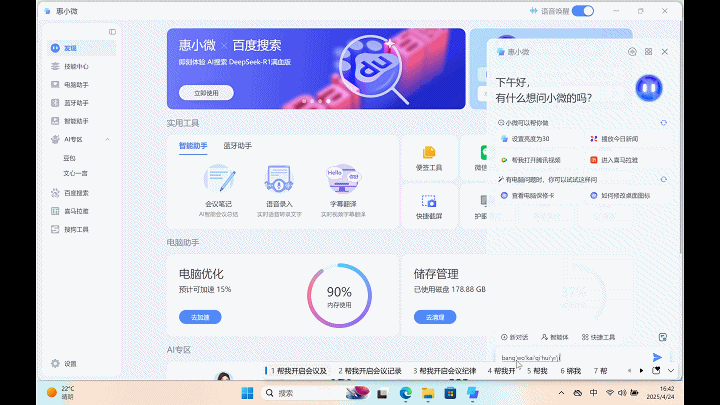Click the main window vertical scrollbar
This screenshot has width=720, height=405.
click(x=681, y=138)
